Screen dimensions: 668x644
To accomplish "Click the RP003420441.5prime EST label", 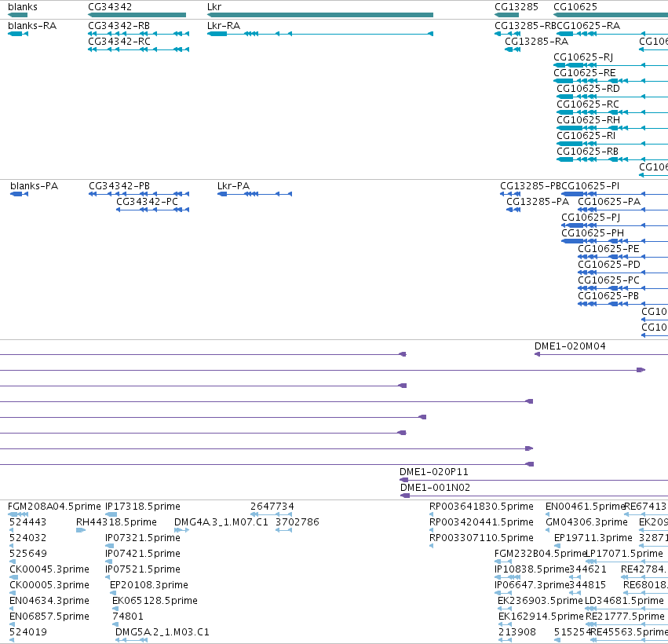I will point(481,522).
